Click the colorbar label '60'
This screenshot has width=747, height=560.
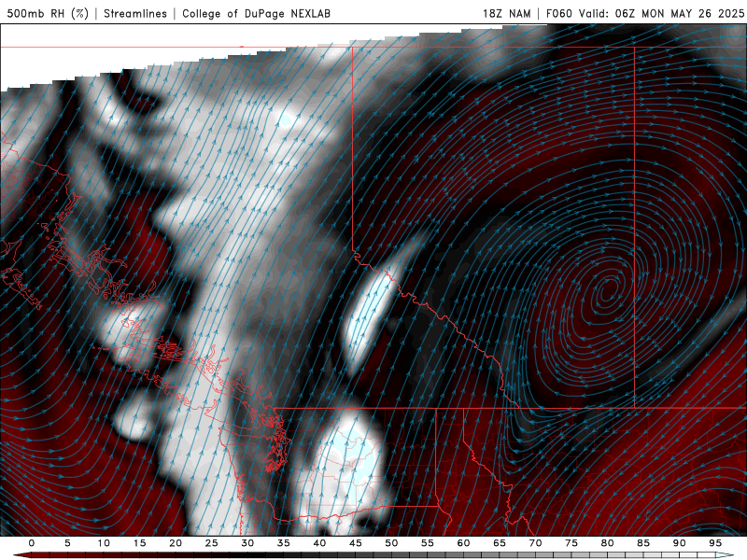463,543
